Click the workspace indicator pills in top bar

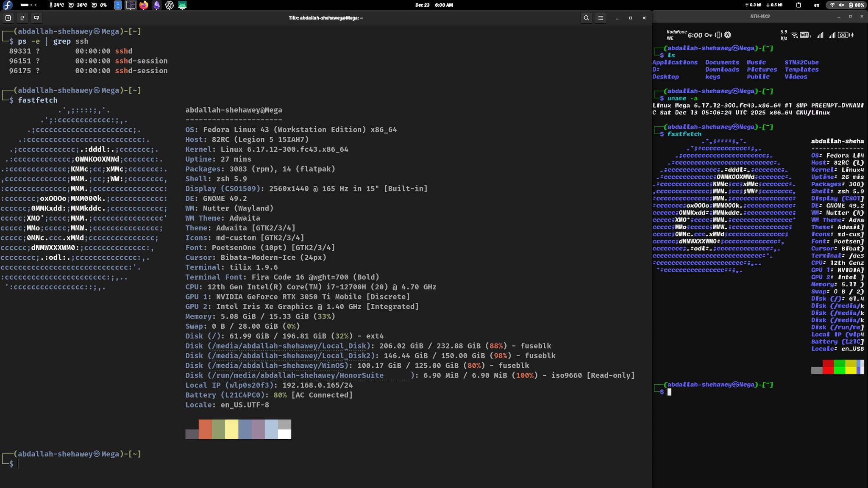[28, 5]
